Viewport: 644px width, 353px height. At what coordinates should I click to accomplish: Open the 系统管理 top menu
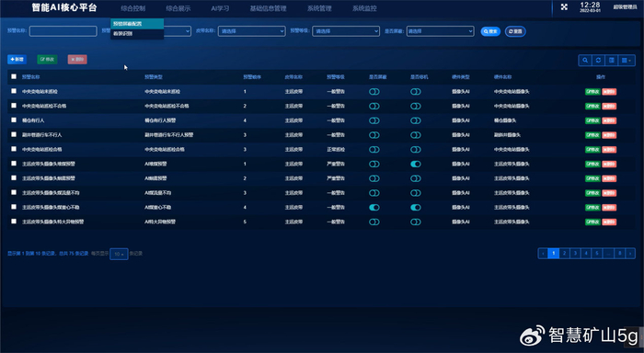(x=319, y=8)
